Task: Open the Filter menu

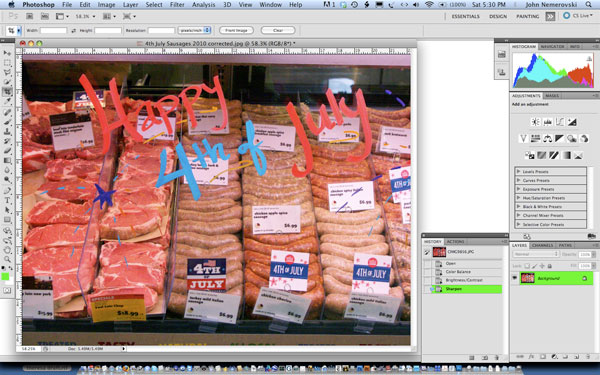Action: coord(177,5)
